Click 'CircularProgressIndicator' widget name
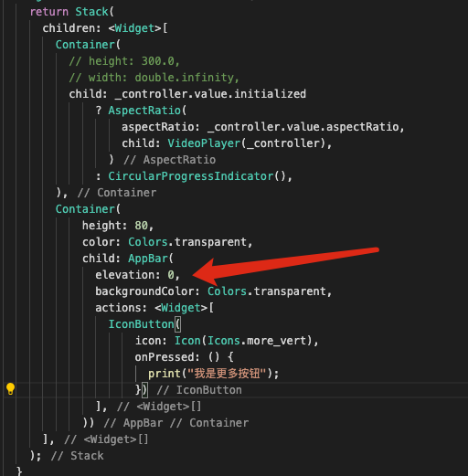 pyautogui.click(x=191, y=176)
